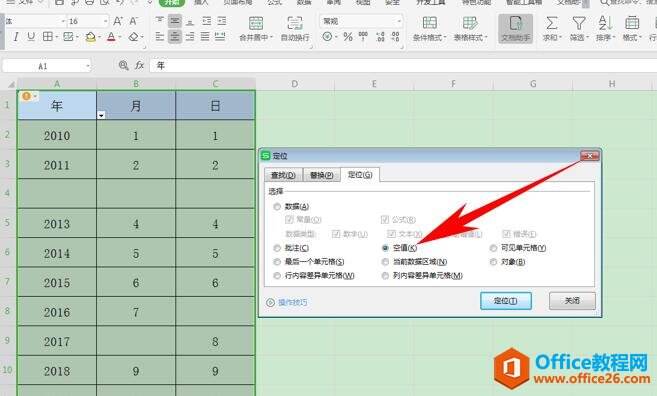Click the Merge and Center (合并居中) icon
The image size is (657, 396).
click(256, 23)
